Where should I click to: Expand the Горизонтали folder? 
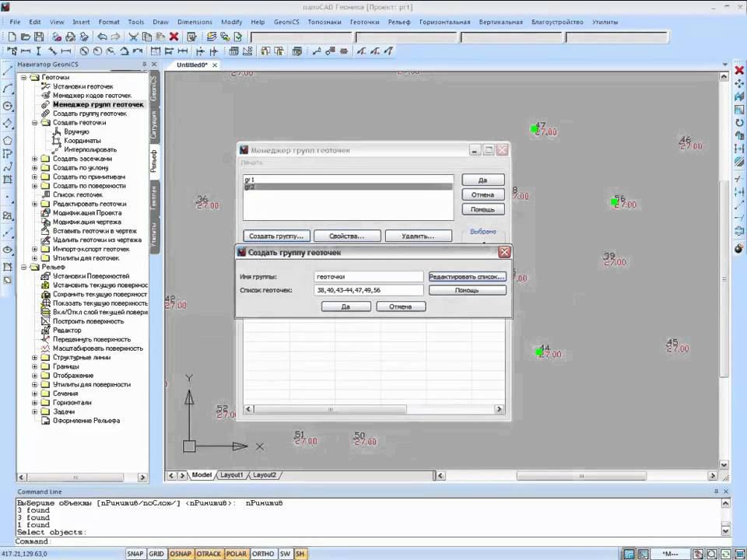pos(34,403)
